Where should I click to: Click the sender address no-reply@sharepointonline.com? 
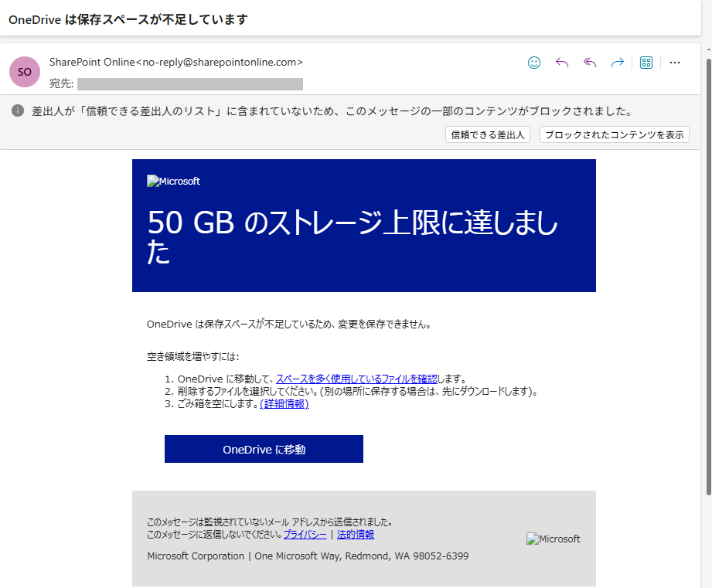[x=220, y=62]
